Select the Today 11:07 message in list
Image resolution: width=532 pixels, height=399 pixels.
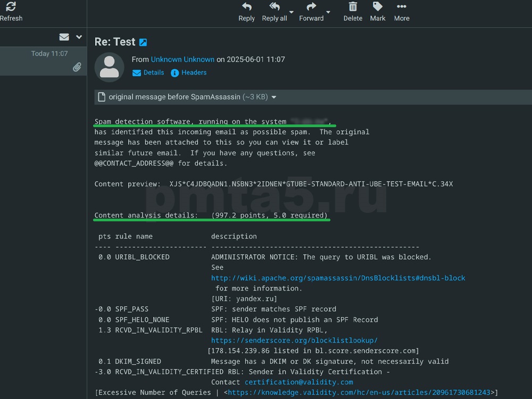(x=44, y=61)
